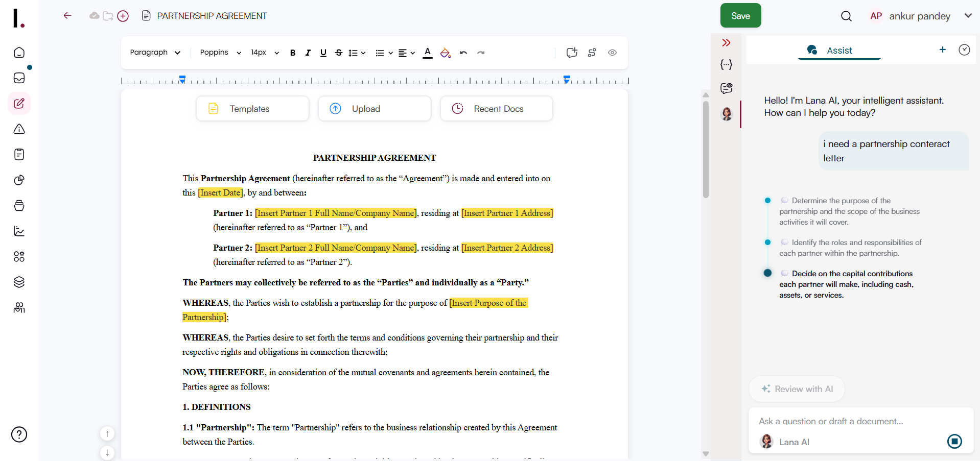Open the code snippet icon in right panel
980x461 pixels.
tap(726, 65)
